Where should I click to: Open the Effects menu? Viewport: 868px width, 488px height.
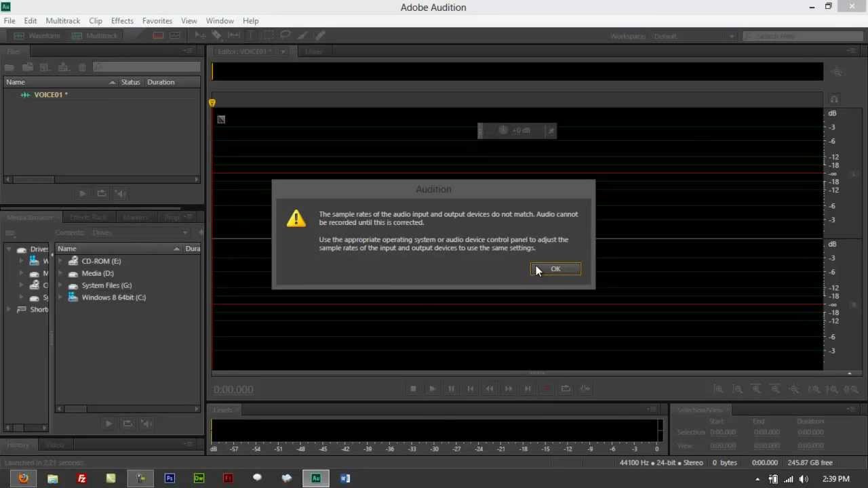(122, 21)
